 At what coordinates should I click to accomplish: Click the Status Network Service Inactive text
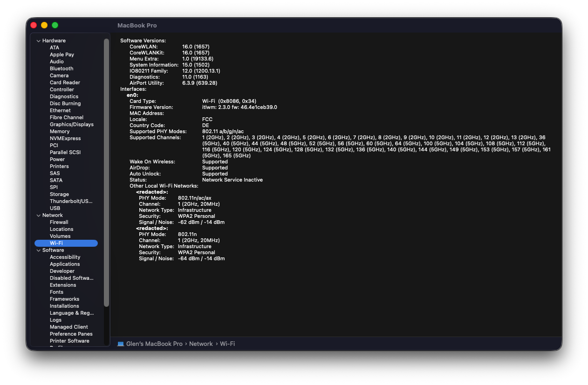pyautogui.click(x=232, y=180)
